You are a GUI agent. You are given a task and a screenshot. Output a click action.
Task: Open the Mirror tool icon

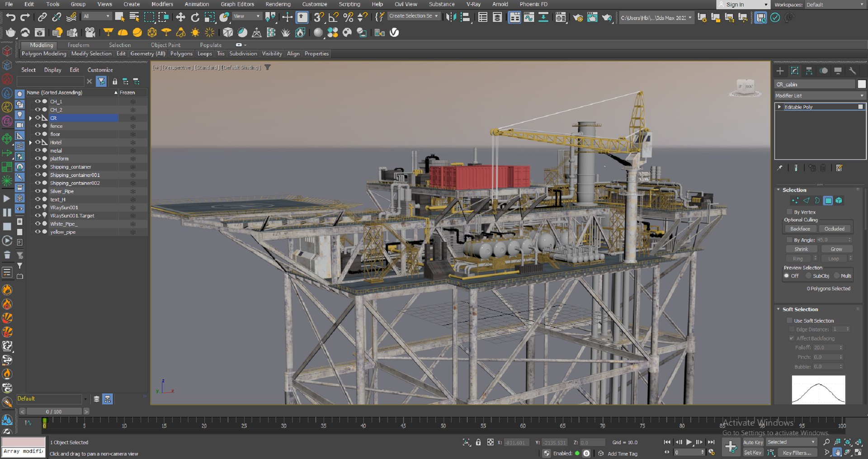[x=451, y=17]
